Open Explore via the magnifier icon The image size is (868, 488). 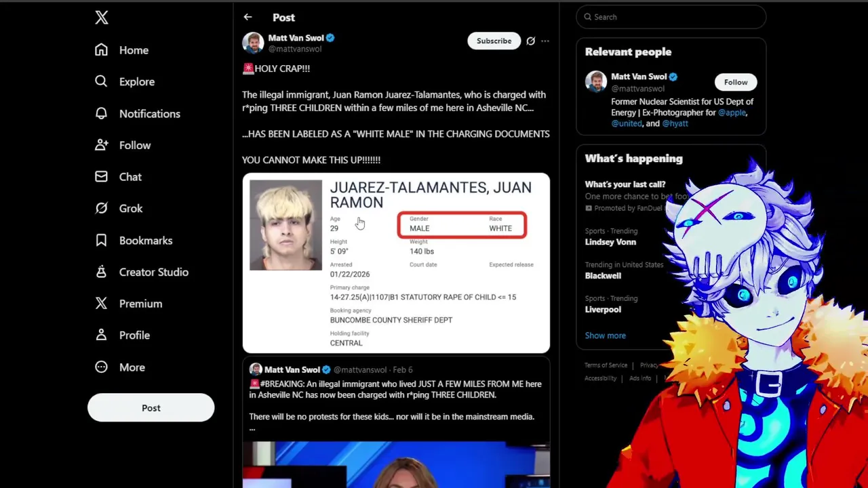pos(101,81)
